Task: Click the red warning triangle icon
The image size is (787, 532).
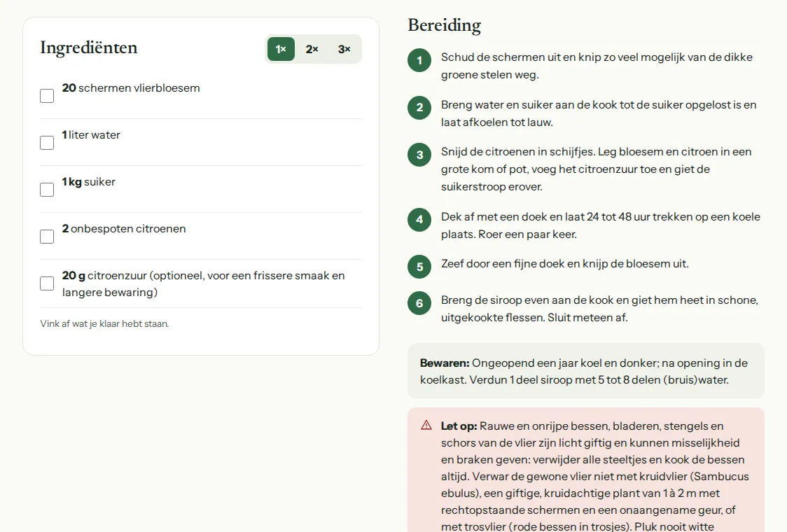Action: pyautogui.click(x=426, y=426)
